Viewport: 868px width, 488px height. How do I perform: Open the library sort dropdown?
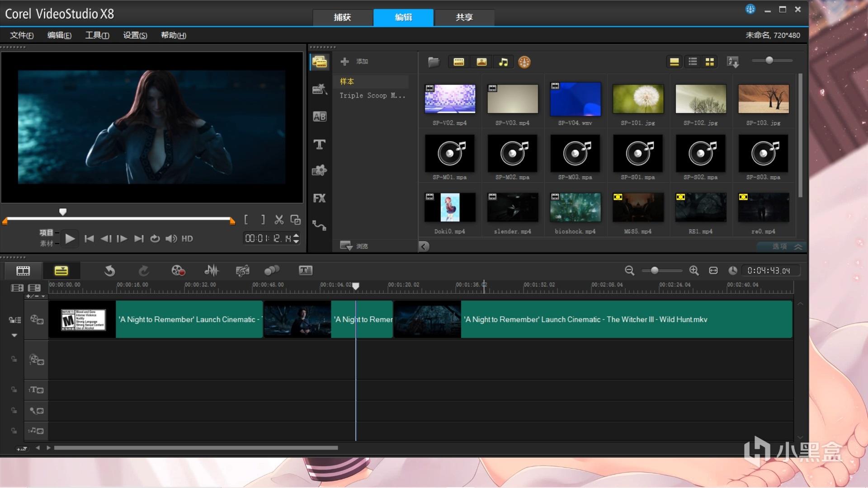733,62
